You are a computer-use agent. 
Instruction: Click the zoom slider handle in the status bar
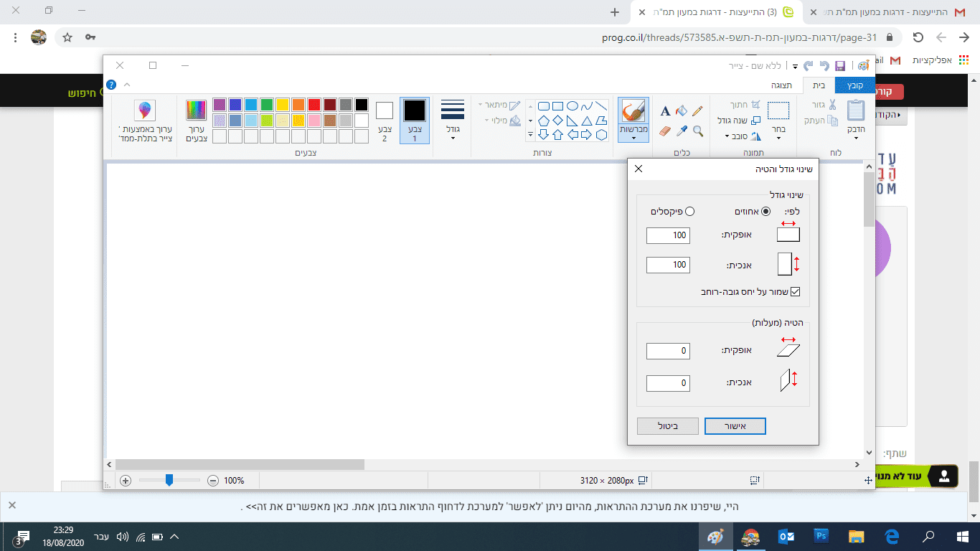point(169,481)
